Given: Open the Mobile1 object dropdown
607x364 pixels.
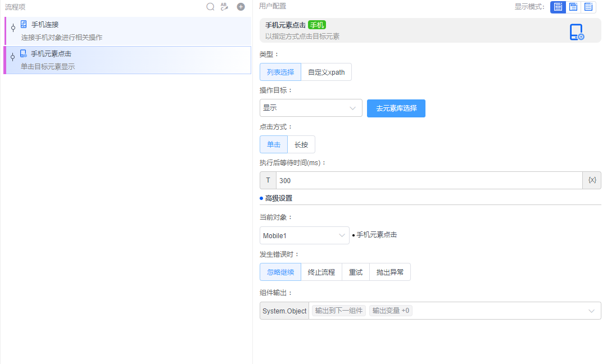Looking at the screenshot, I should 304,235.
